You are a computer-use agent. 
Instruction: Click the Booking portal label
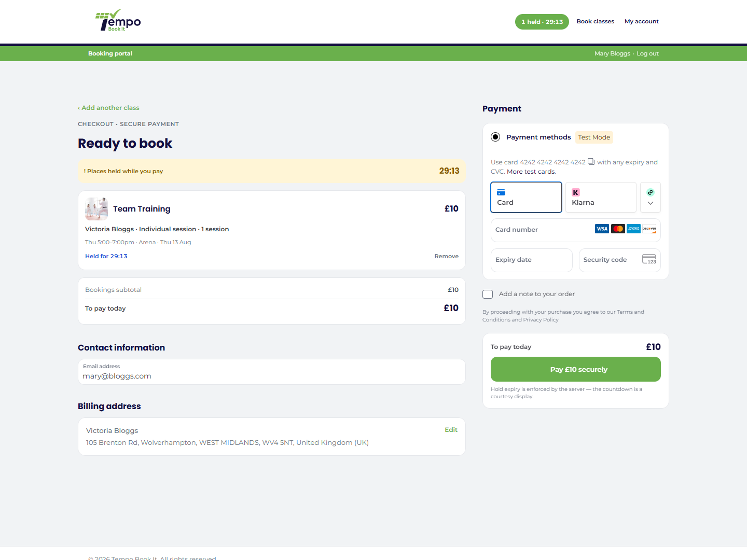(110, 53)
